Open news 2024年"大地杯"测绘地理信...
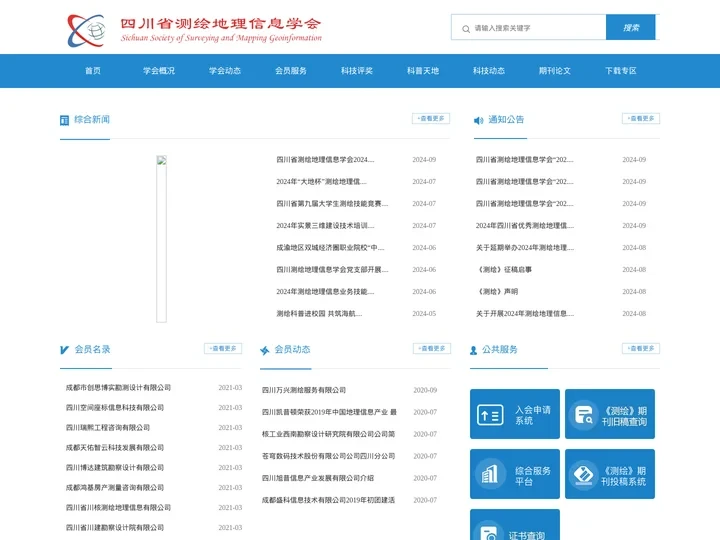The height and width of the screenshot is (540, 720). [x=321, y=182]
